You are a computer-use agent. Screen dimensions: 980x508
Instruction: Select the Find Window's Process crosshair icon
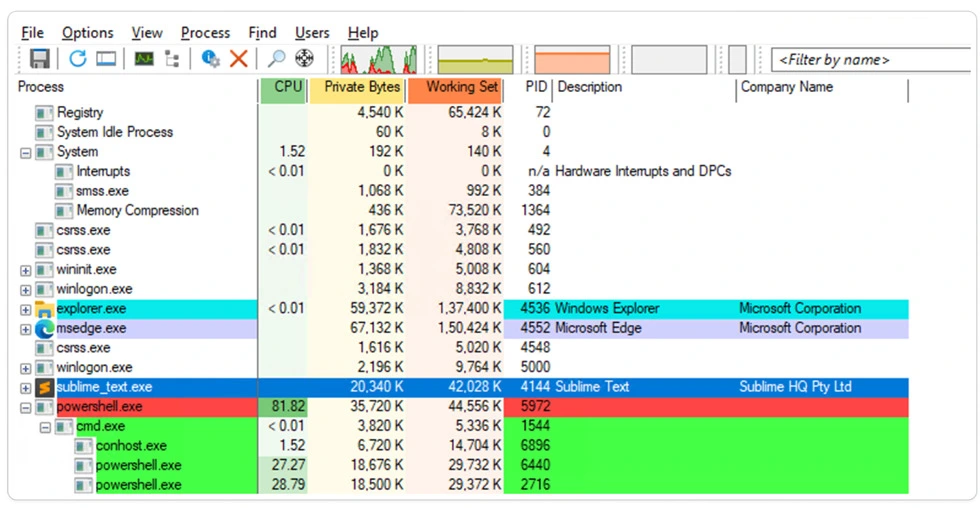[x=304, y=59]
